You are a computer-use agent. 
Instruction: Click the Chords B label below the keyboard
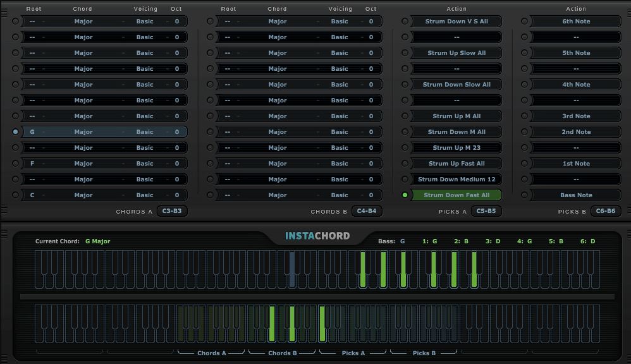283,353
